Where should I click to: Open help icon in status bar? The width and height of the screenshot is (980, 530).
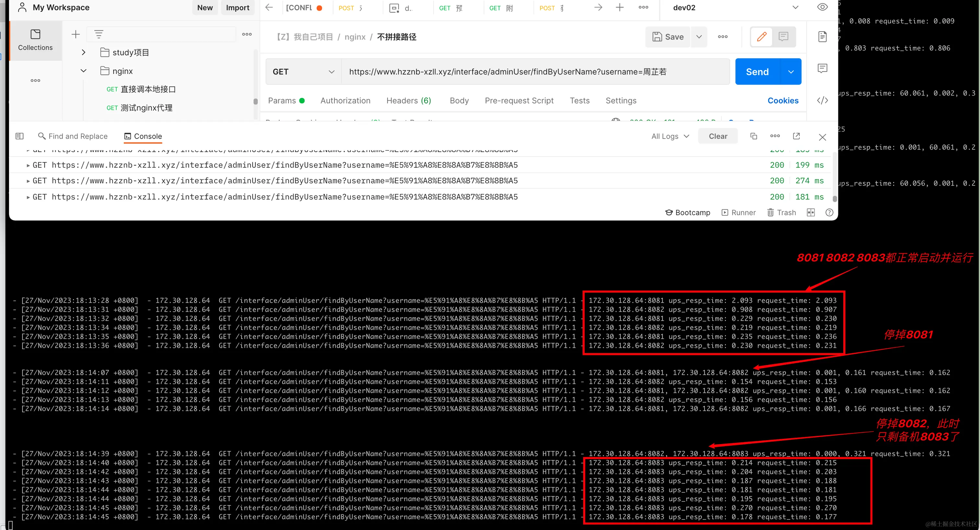pyautogui.click(x=829, y=212)
